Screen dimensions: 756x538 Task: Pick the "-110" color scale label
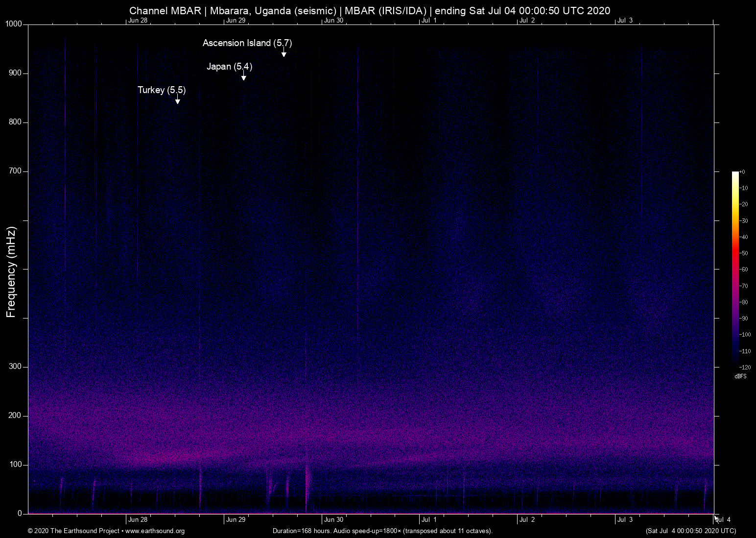(745, 351)
